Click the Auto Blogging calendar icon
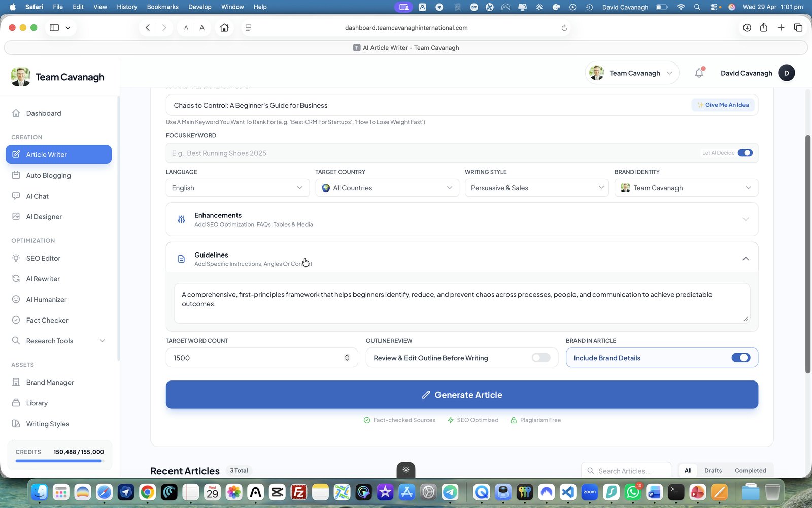The height and width of the screenshot is (508, 812). pos(16,175)
